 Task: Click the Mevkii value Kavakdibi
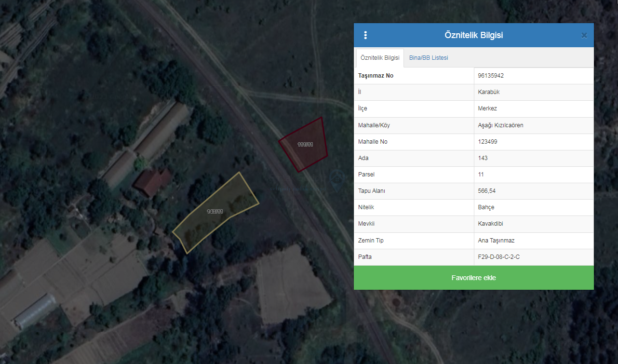pyautogui.click(x=490, y=224)
